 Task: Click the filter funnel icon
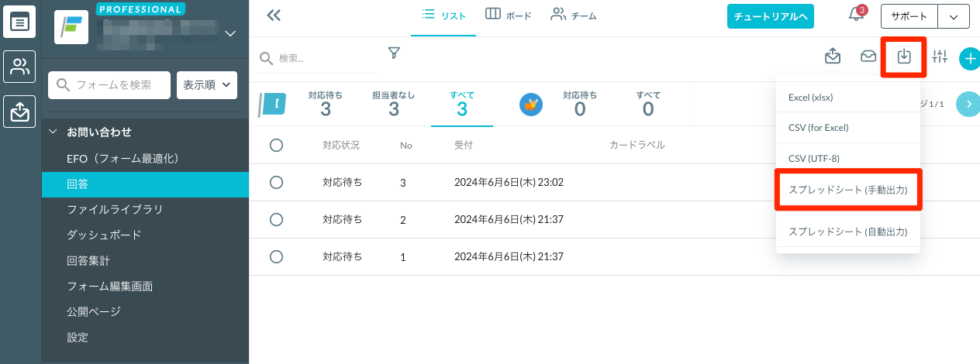pos(394,53)
